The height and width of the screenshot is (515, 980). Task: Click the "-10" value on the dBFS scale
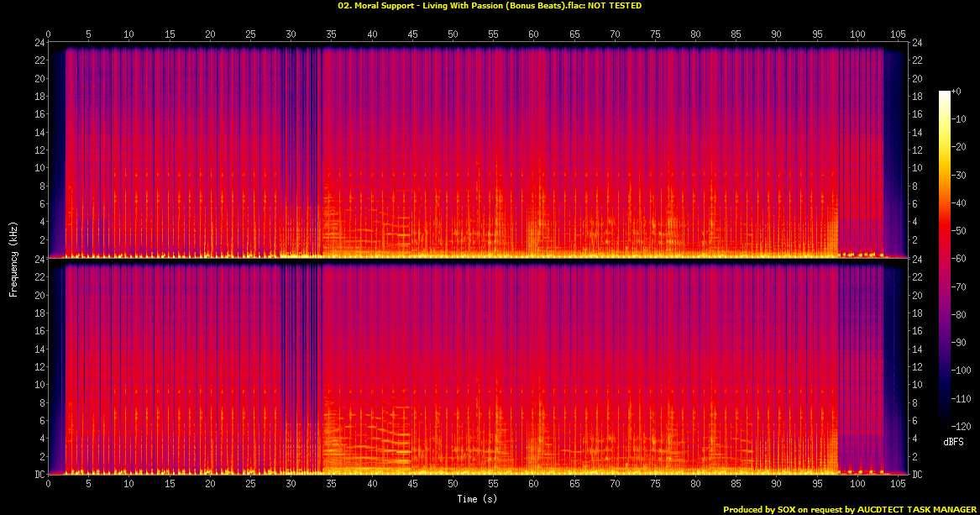coord(959,119)
